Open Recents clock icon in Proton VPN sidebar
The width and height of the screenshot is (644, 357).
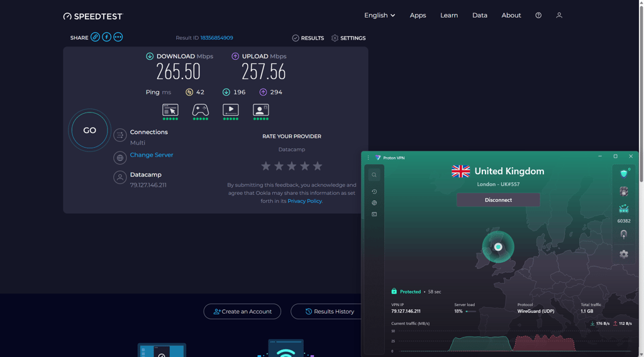[374, 192]
